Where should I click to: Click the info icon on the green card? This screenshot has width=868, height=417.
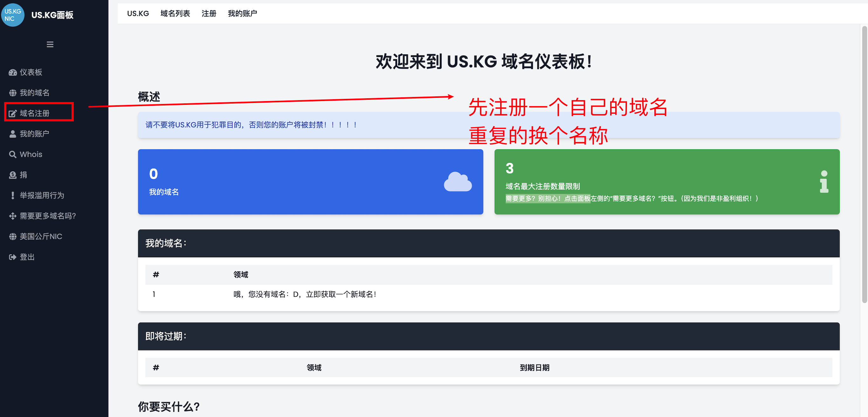[x=824, y=182]
